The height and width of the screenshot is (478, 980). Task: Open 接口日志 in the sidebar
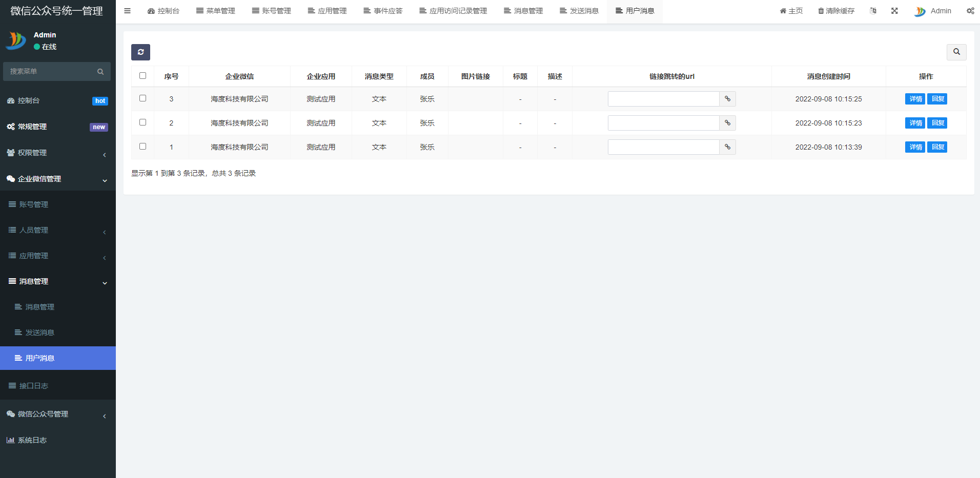[x=34, y=386]
